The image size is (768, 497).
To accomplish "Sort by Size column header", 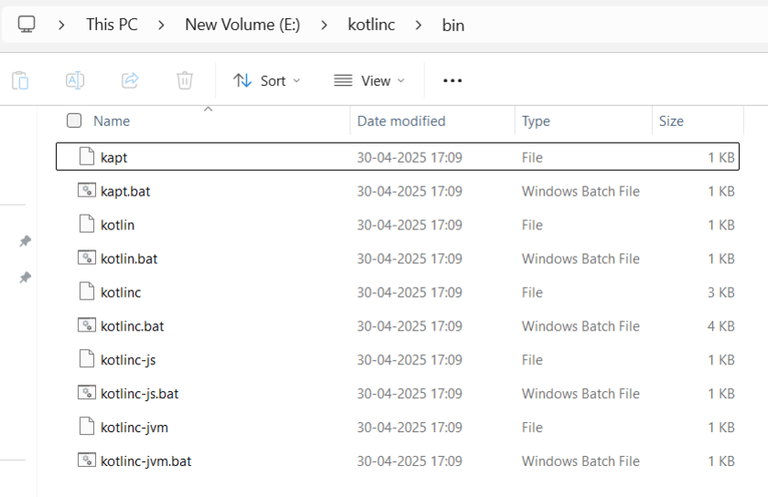I will (x=671, y=121).
